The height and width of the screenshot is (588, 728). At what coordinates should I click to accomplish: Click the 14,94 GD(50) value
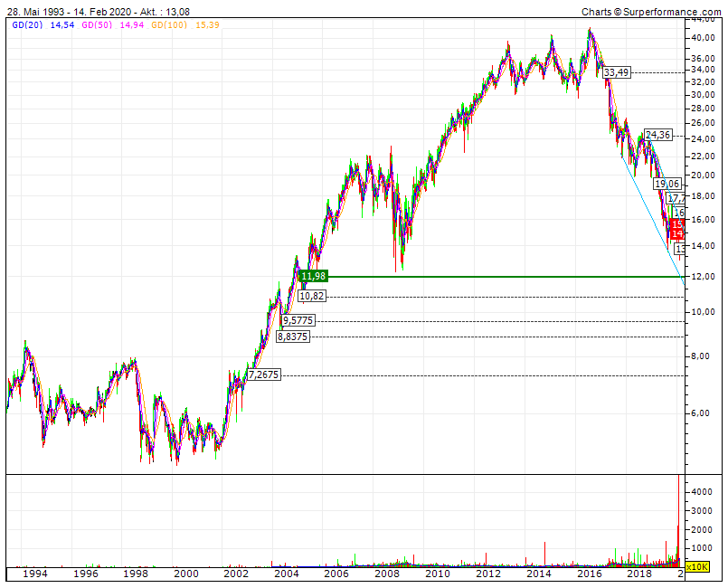(132, 25)
